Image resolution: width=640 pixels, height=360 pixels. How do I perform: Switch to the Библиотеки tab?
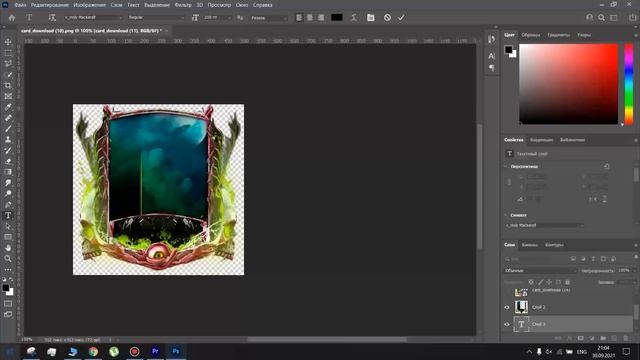click(x=572, y=140)
